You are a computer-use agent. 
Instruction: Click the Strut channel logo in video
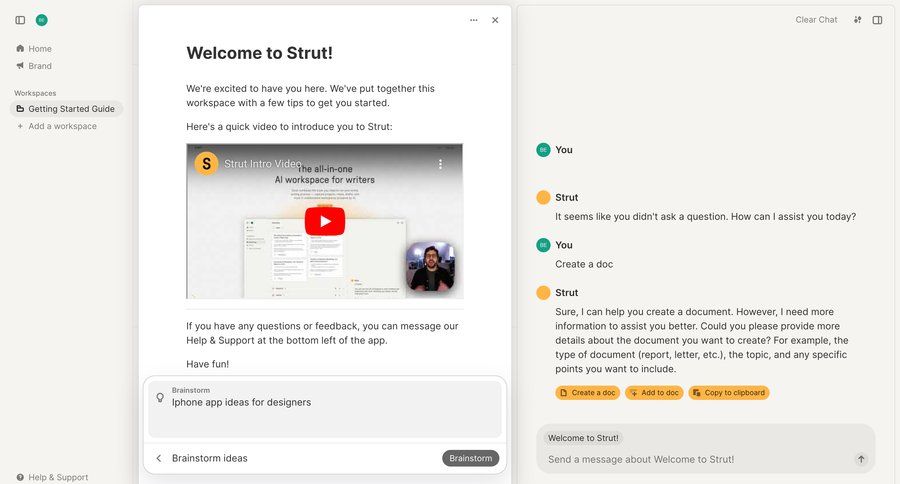pyautogui.click(x=206, y=164)
